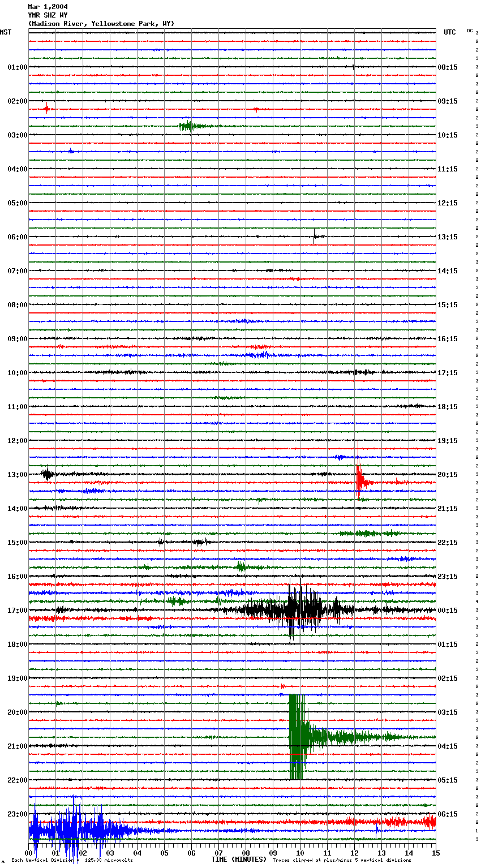Click the 00:15 UTC time label
This screenshot has width=481, height=868.
448,611
